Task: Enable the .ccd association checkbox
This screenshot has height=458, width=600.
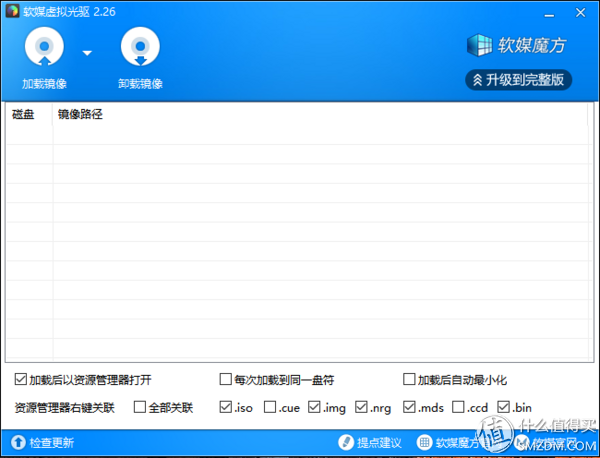Action: [x=458, y=407]
